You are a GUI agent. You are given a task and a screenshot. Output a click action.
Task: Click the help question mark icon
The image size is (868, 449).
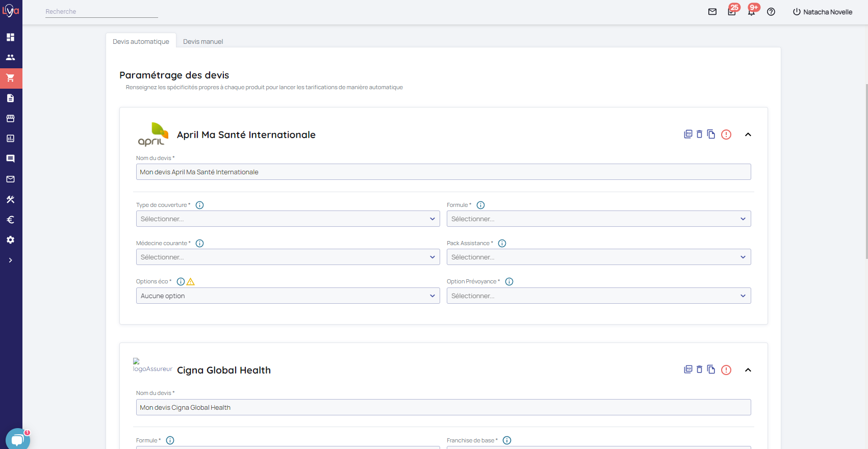click(771, 12)
